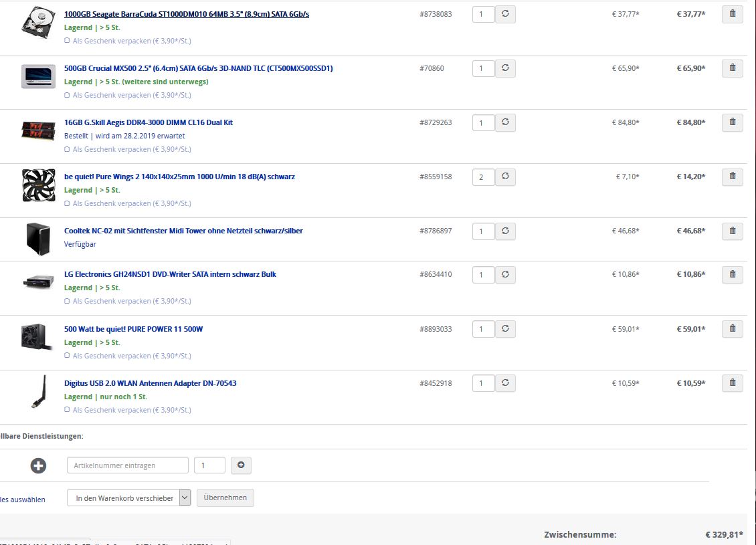The height and width of the screenshot is (545, 756).
Task: Delete the Seagate BarraCuda item with trash icon
Action: tap(733, 14)
